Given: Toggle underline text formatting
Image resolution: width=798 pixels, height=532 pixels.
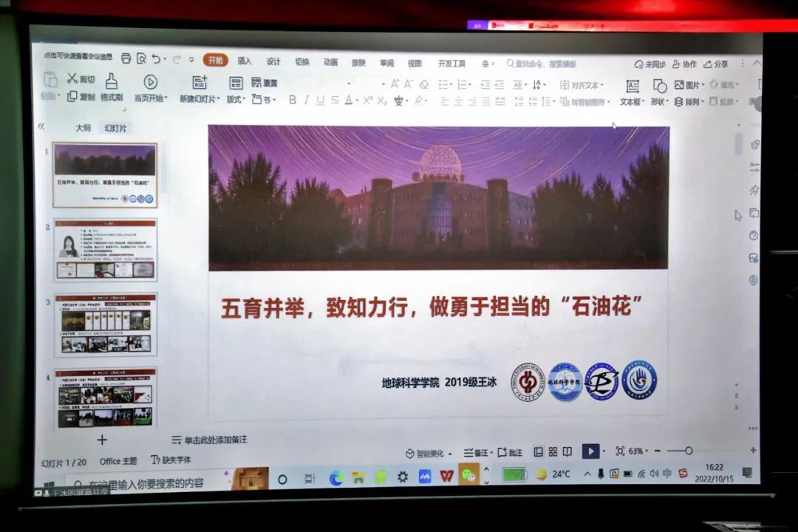Looking at the screenshot, I should click(320, 100).
